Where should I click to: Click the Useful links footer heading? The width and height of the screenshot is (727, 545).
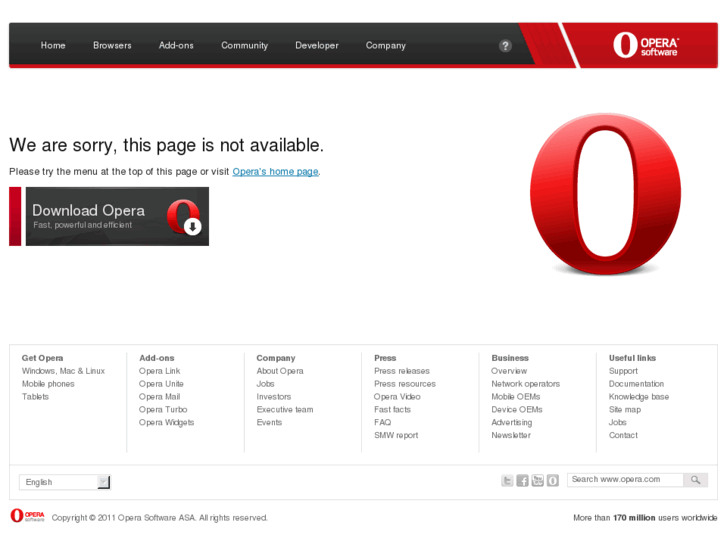[x=632, y=358]
